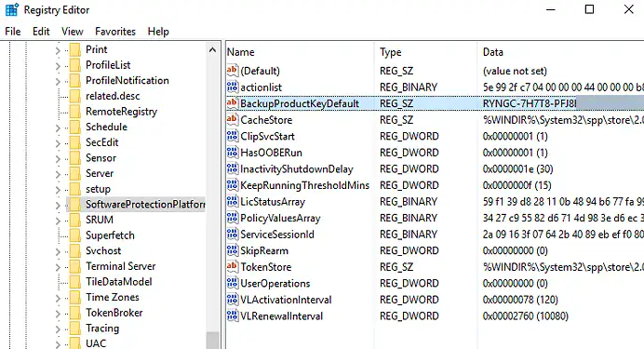Select the VLRenewalInterval value name
This screenshot has height=349, width=644.
click(281, 316)
